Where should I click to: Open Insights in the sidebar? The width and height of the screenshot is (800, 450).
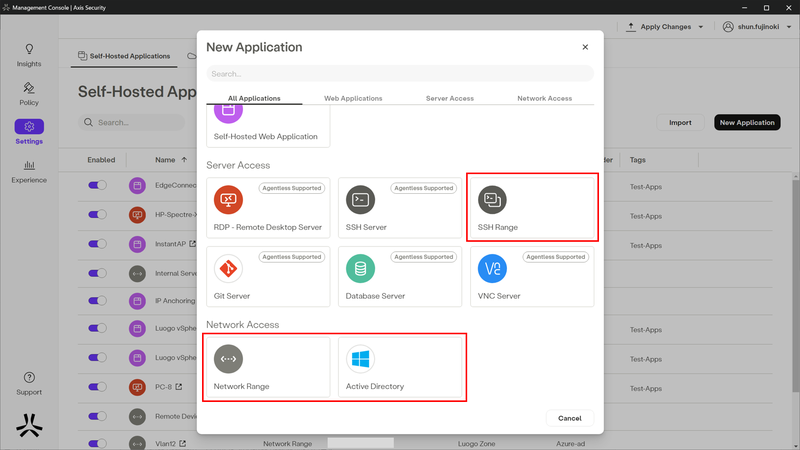[x=29, y=56]
